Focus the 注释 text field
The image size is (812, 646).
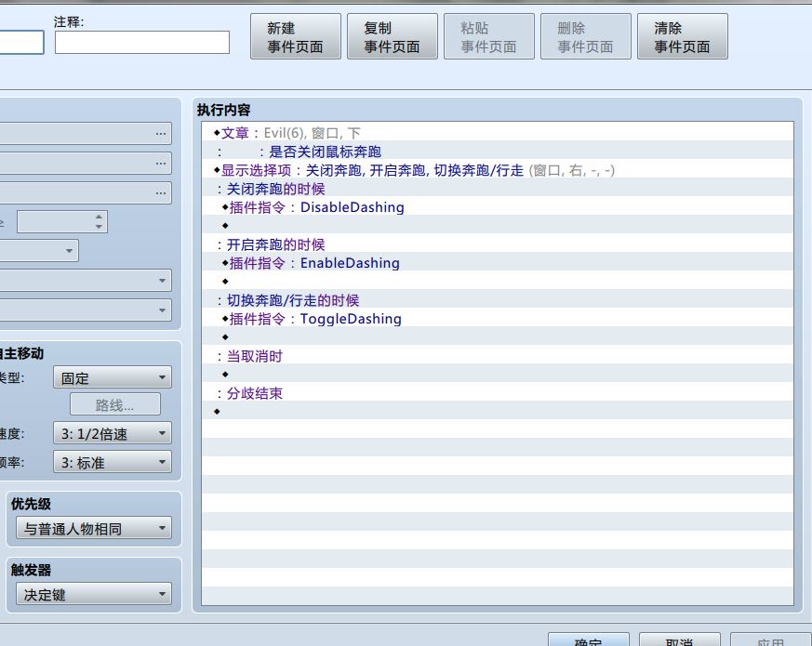point(142,43)
